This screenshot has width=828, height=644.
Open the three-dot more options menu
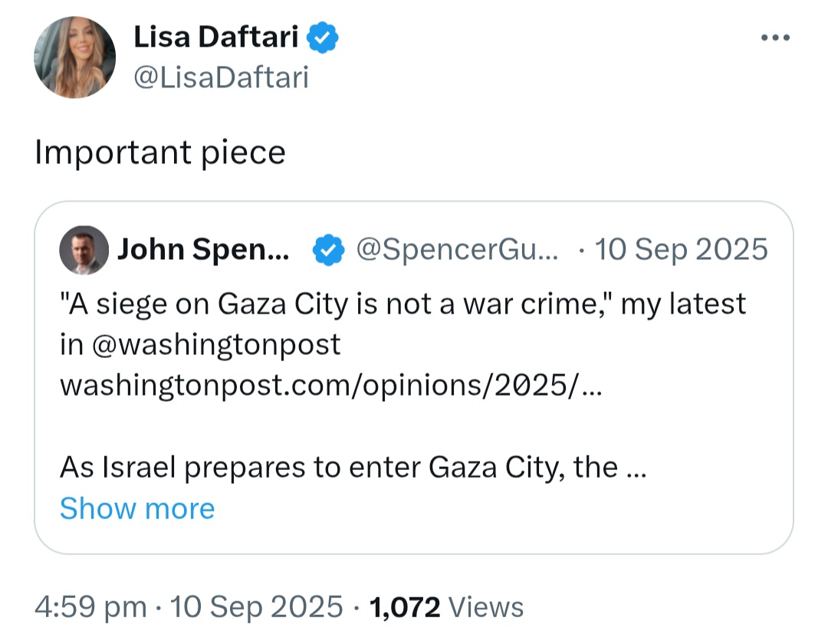pyautogui.click(x=774, y=38)
